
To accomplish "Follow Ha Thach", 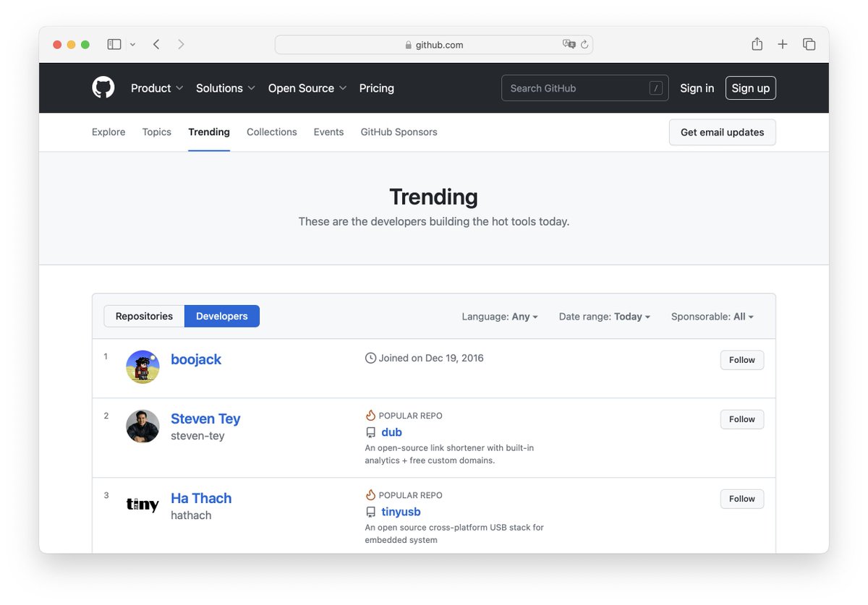I will click(x=742, y=499).
